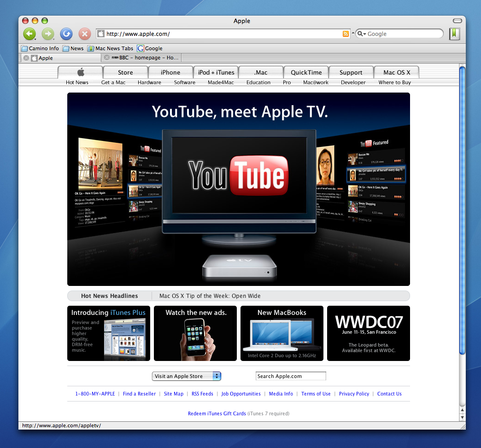
Task: Click the Get a Mac subnav link
Action: tap(113, 82)
